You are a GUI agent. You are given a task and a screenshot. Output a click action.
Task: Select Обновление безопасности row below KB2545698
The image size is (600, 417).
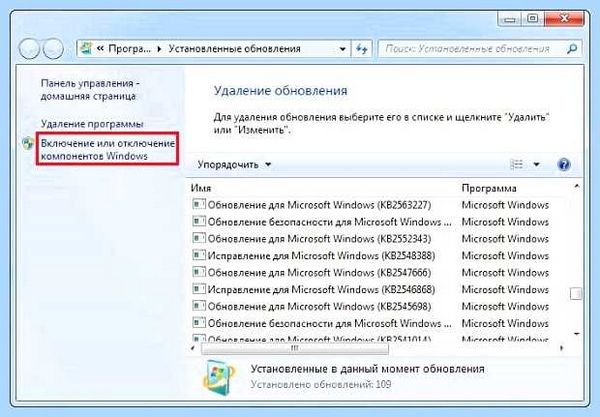[x=330, y=323]
